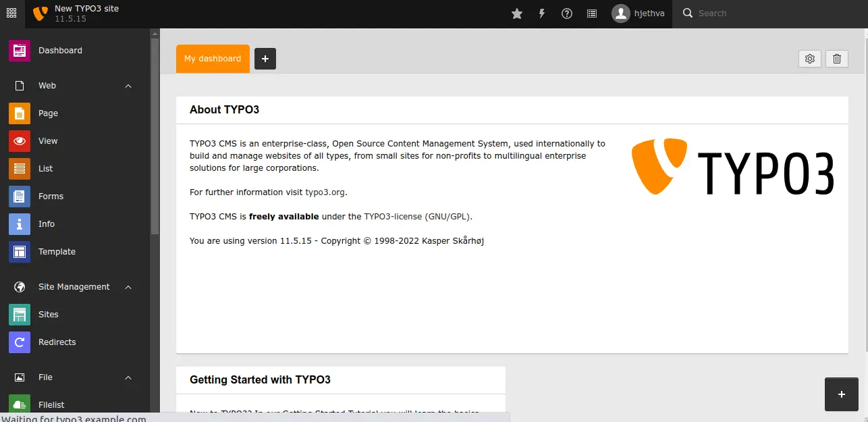The height and width of the screenshot is (422, 868).
Task: Open the GNU/GPL link
Action: (x=447, y=217)
